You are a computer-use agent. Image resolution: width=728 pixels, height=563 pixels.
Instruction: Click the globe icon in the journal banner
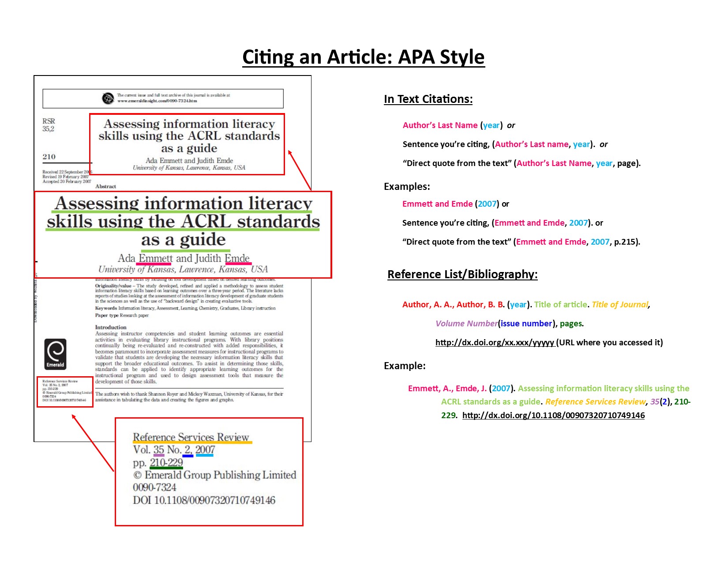coord(108,98)
